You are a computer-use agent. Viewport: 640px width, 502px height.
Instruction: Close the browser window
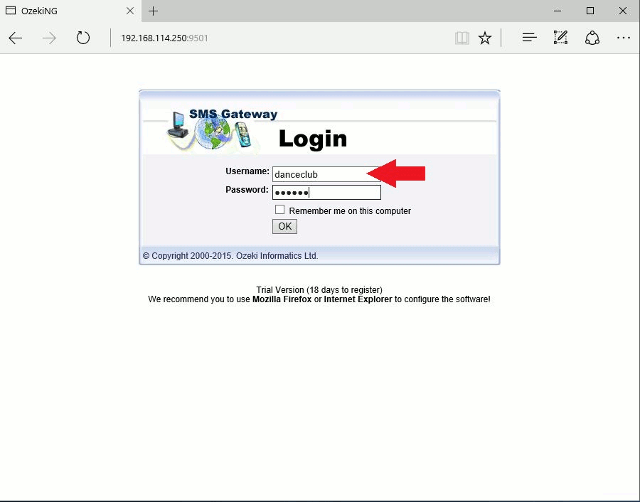point(623,11)
